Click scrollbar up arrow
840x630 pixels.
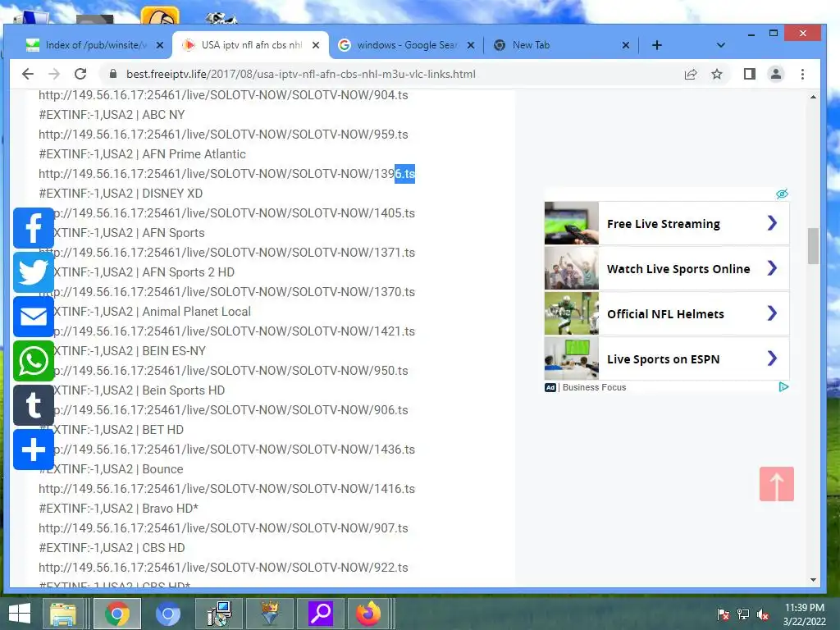[x=813, y=97]
